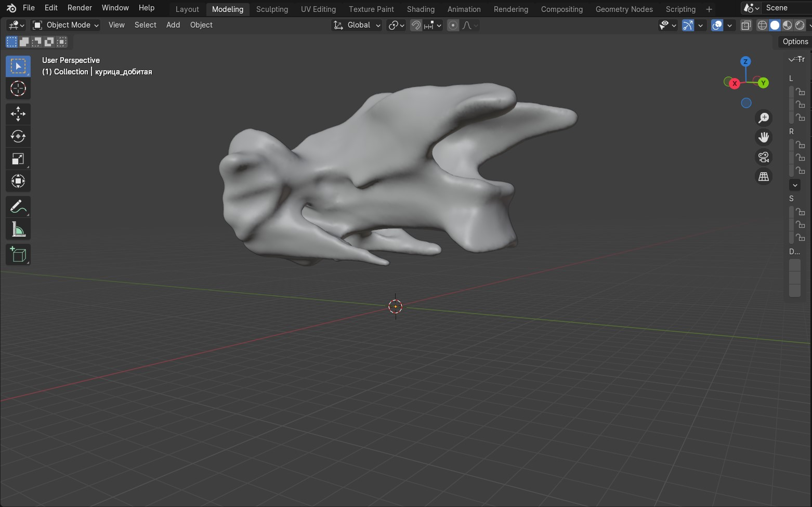
Task: Click the Options button
Action: tap(795, 42)
